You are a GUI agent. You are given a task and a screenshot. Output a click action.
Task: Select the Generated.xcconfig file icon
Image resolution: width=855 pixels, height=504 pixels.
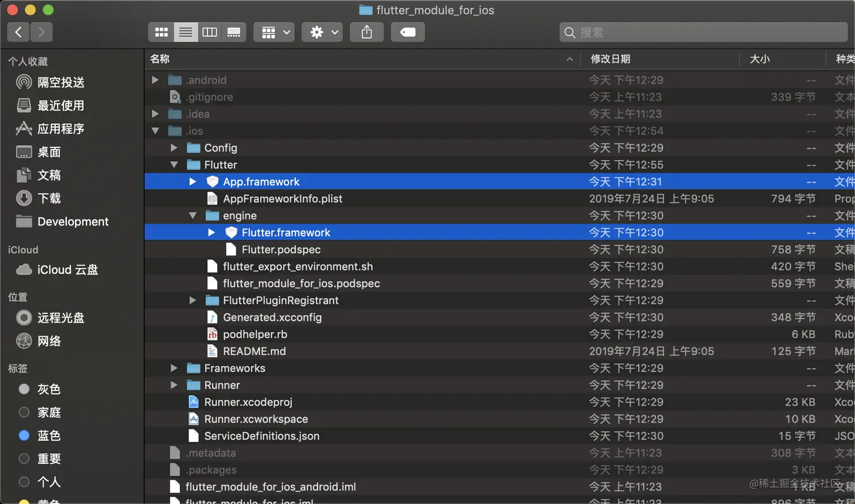pyautogui.click(x=212, y=318)
